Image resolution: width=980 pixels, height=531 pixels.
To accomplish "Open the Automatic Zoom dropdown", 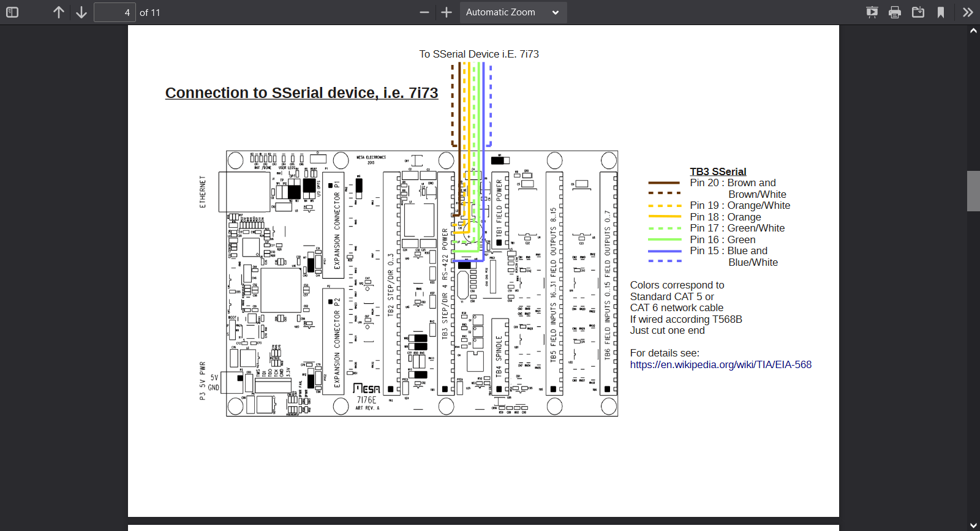I will [513, 12].
